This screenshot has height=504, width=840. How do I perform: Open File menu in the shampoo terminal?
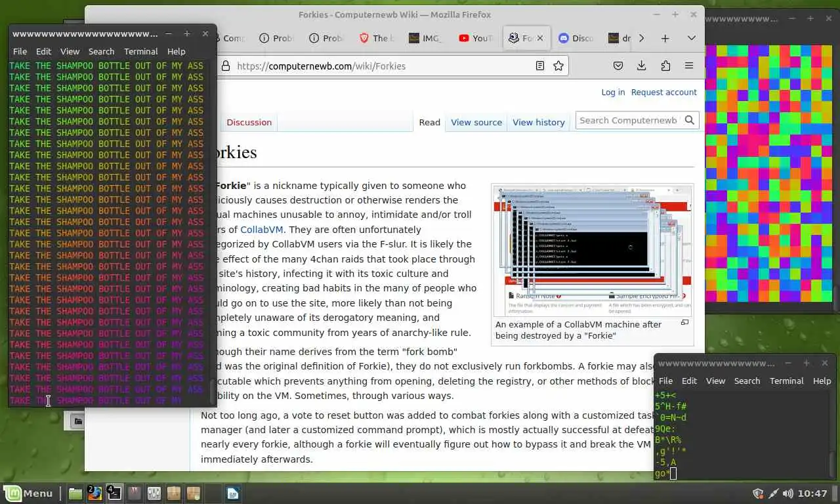[x=20, y=51]
